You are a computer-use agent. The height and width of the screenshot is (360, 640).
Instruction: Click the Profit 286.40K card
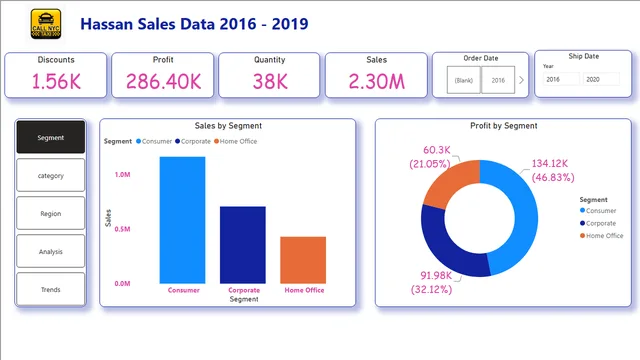tap(163, 75)
